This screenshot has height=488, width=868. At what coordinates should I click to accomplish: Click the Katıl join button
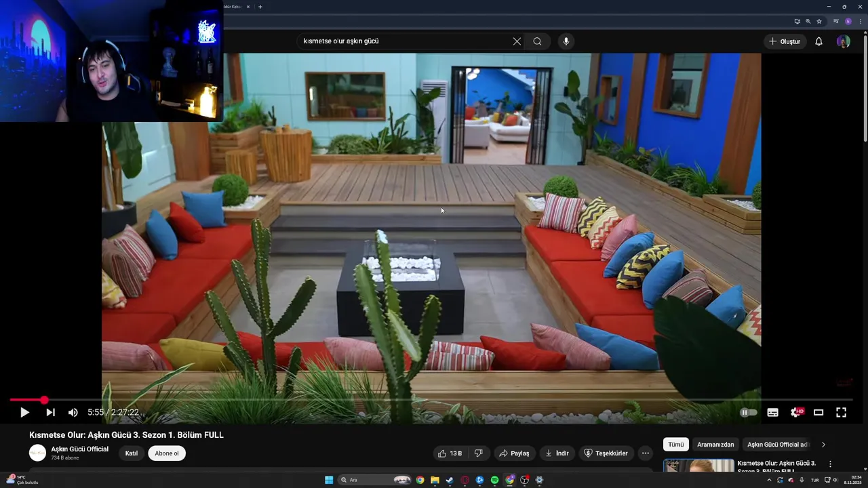point(132,453)
